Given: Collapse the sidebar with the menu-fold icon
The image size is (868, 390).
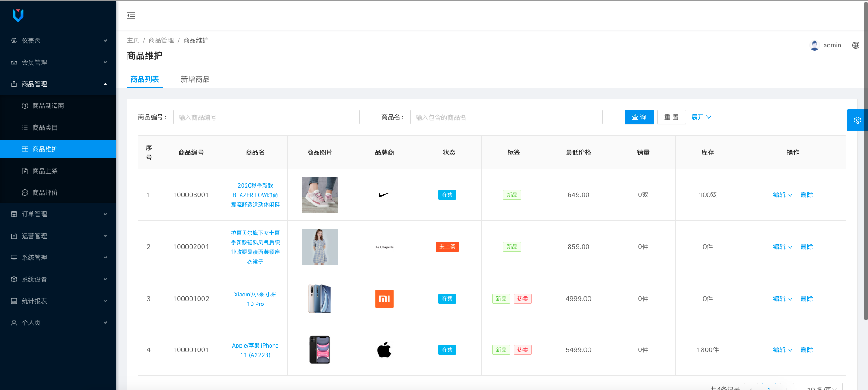Looking at the screenshot, I should coord(131,15).
